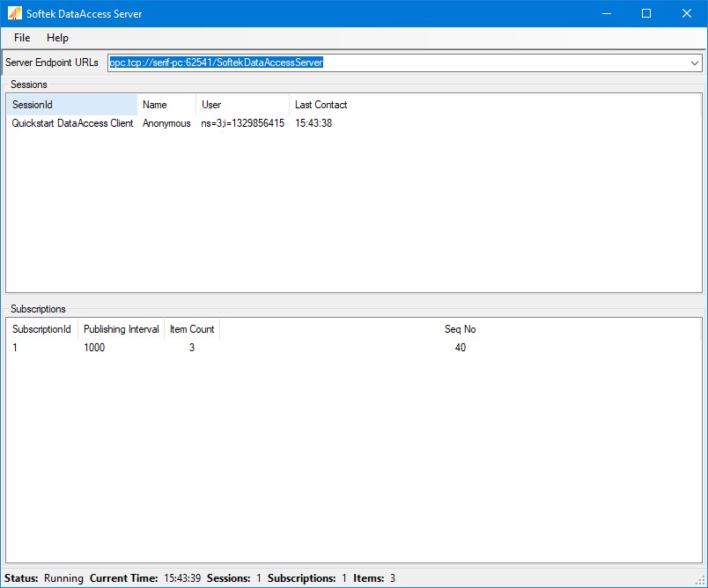Click the Publishing Interval column header
708x588 pixels.
121,329
